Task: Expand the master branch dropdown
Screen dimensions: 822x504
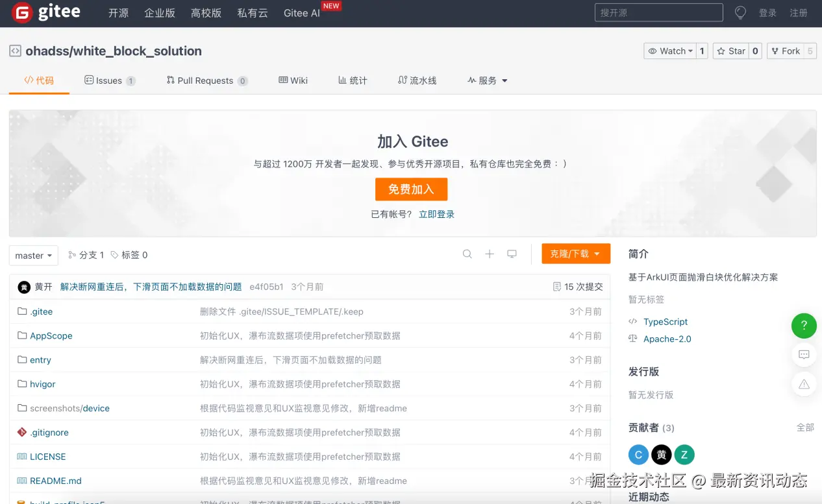Action: point(33,255)
